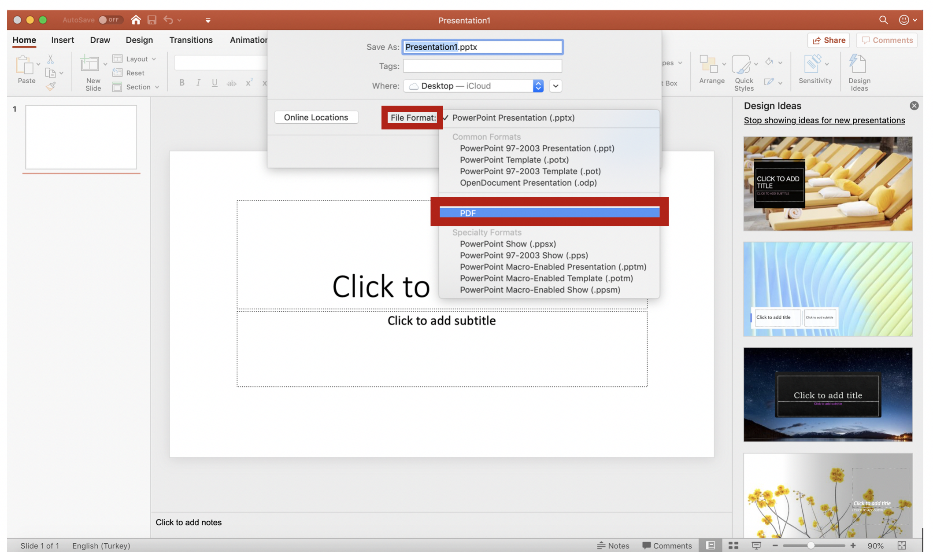Click the Paste clipboard icon
Viewport: 933px width, 560px height.
coord(25,66)
